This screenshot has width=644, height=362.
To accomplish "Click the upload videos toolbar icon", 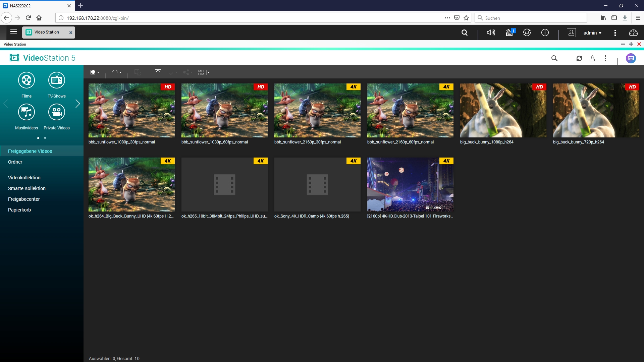I will click(x=158, y=72).
